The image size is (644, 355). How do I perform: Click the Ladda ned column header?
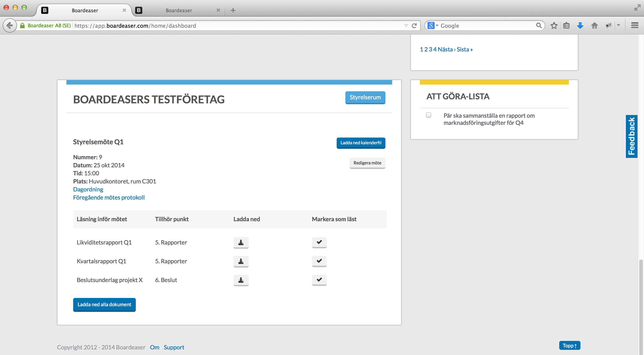247,219
